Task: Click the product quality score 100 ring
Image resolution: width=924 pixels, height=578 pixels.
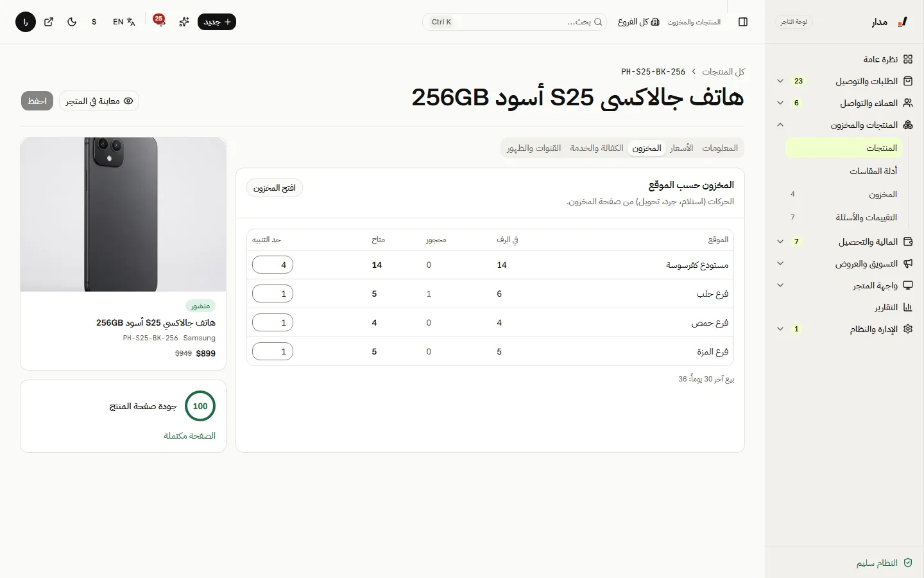Action: pyautogui.click(x=200, y=406)
